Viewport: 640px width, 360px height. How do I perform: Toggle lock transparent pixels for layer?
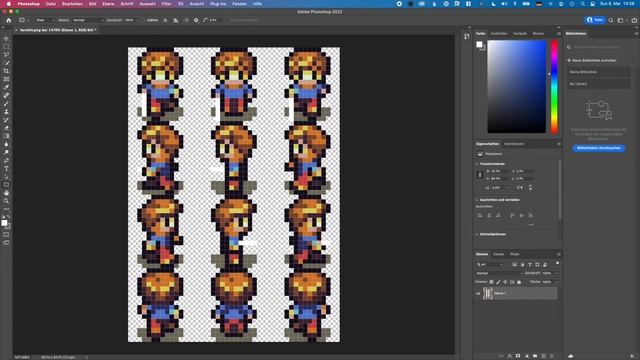pyautogui.click(x=491, y=282)
